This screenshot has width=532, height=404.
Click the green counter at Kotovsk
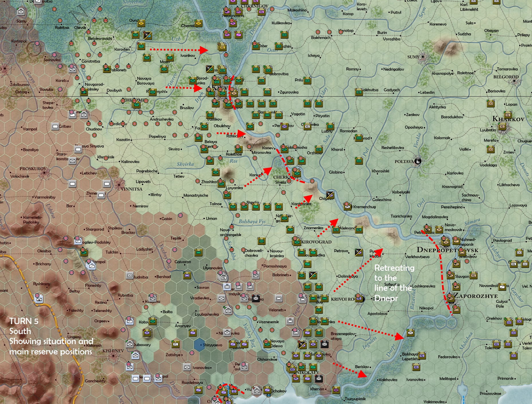coord(153,321)
